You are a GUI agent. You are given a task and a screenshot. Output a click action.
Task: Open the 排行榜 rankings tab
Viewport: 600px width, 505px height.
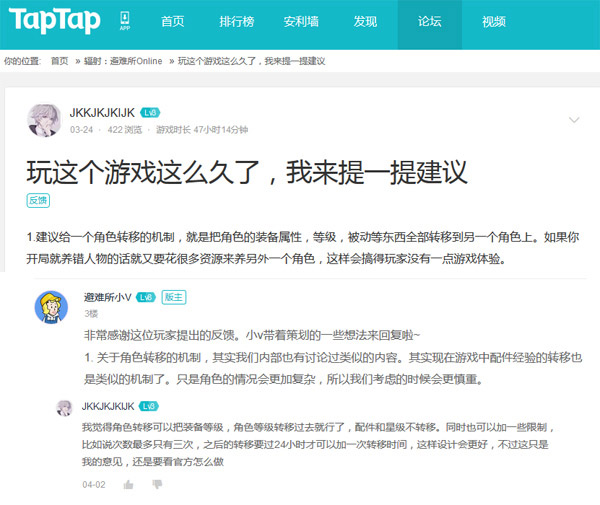click(236, 22)
